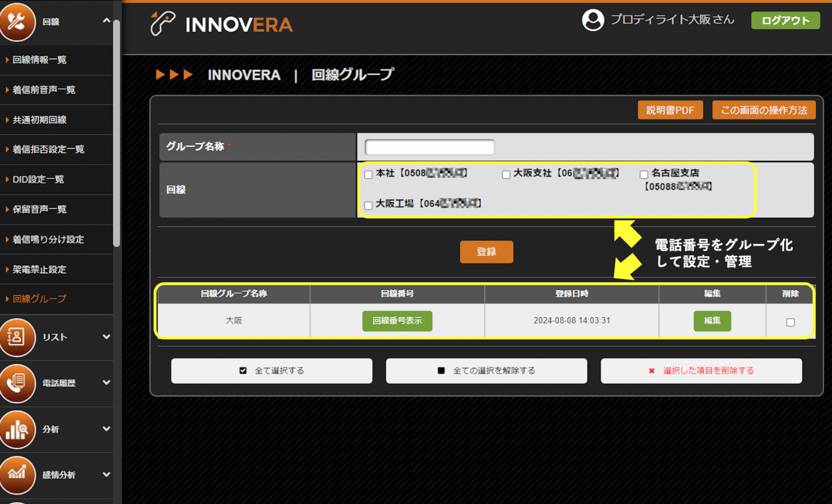Click the 回線番号 column header
This screenshot has width=832, height=504.
(x=397, y=293)
